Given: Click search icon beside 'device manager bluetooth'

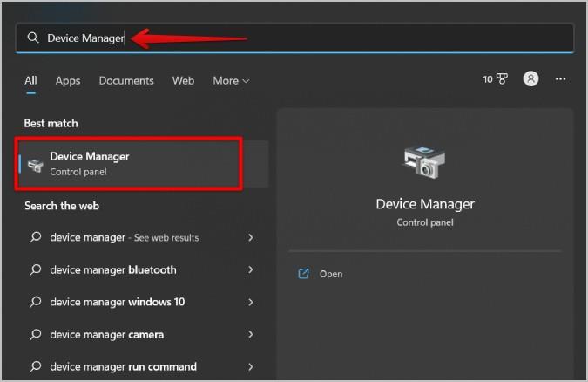Looking at the screenshot, I should pos(36,269).
